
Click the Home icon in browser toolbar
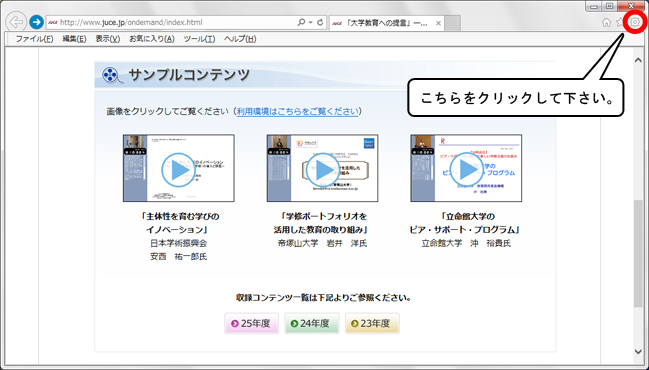(606, 22)
